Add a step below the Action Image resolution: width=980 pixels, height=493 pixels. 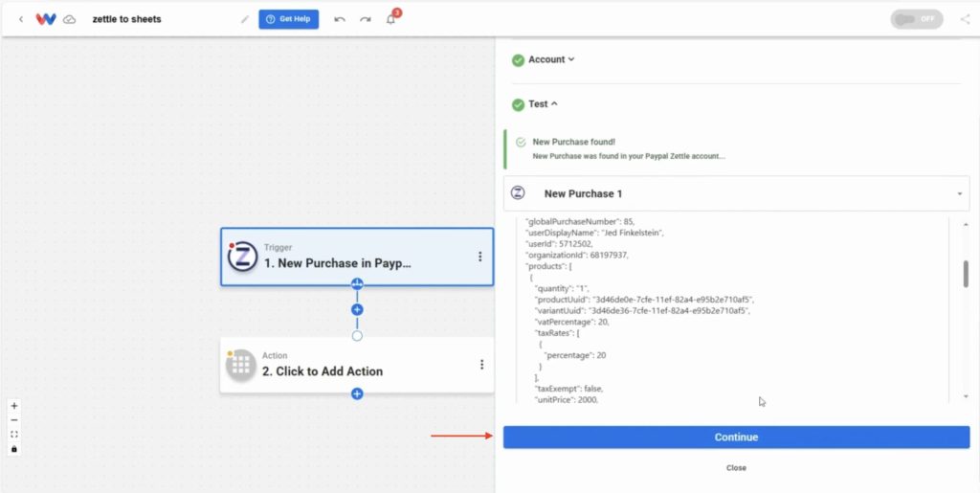coord(357,393)
